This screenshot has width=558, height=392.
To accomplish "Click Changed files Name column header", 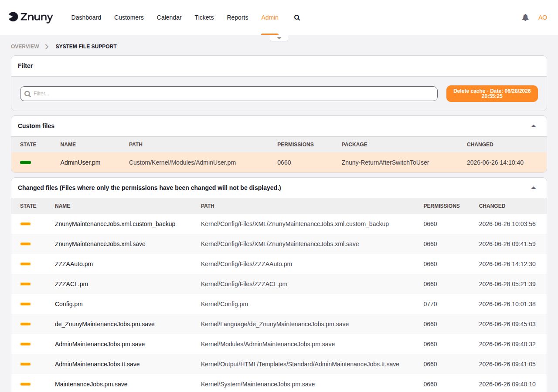I will (62, 206).
